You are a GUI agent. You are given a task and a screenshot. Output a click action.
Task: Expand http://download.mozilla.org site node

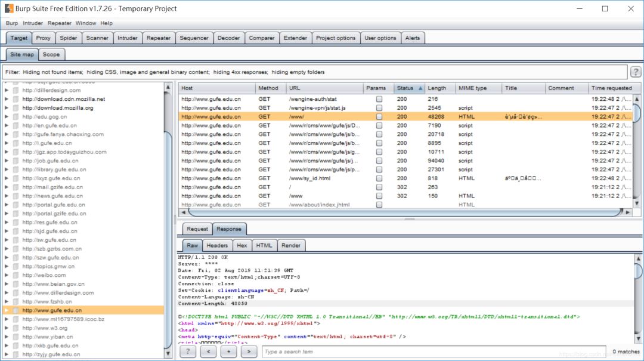tap(7, 108)
